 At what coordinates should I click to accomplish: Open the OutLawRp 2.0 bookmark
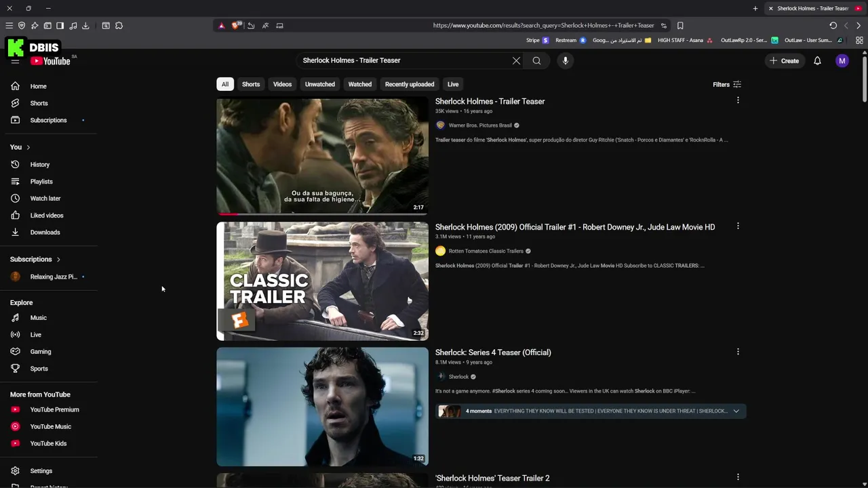[749, 40]
